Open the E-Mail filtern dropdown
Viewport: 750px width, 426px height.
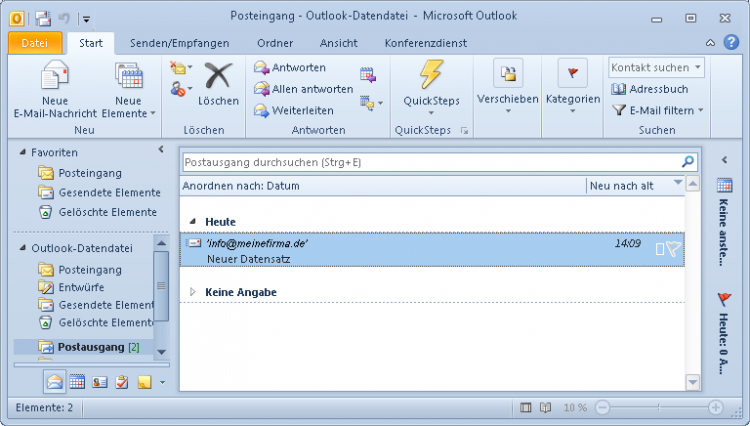660,110
